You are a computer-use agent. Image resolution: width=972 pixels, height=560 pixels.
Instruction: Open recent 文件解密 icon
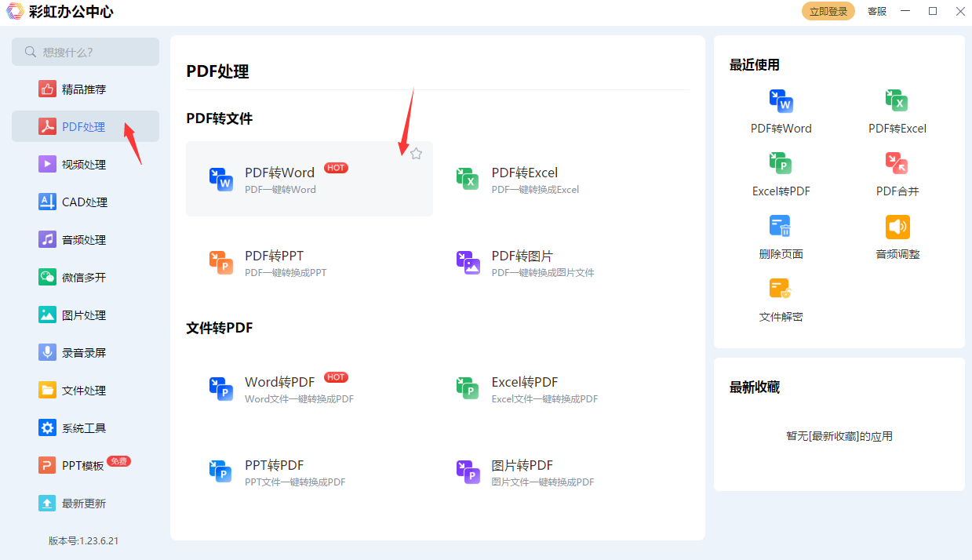(781, 289)
